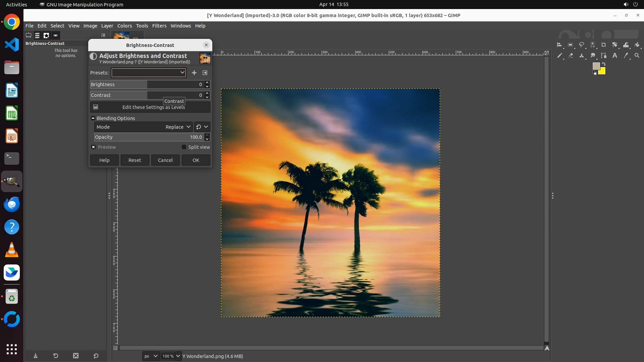Enable the Split view checkbox
The width and height of the screenshot is (644, 362).
(184, 147)
